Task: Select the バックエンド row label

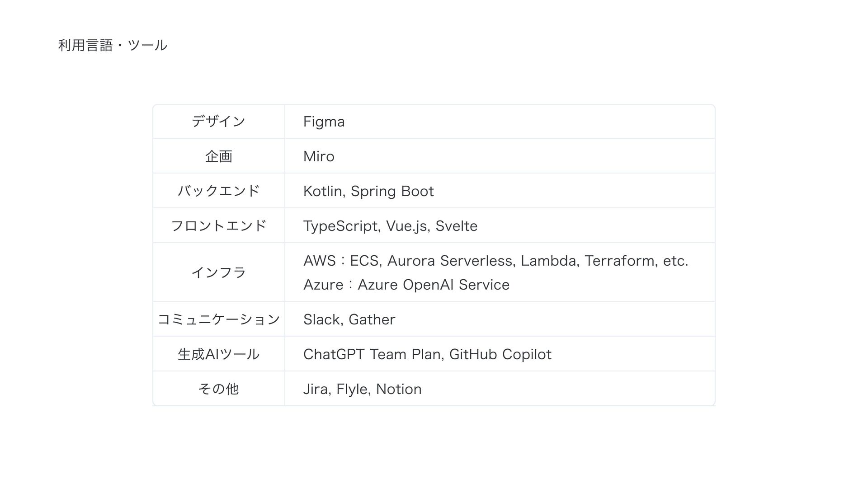Action: coord(218,191)
